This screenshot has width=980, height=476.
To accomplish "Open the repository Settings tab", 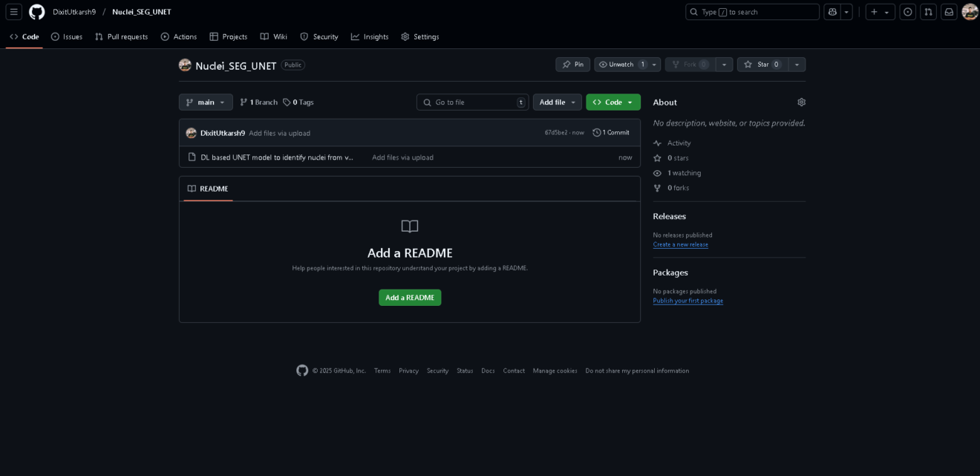I will [x=420, y=36].
